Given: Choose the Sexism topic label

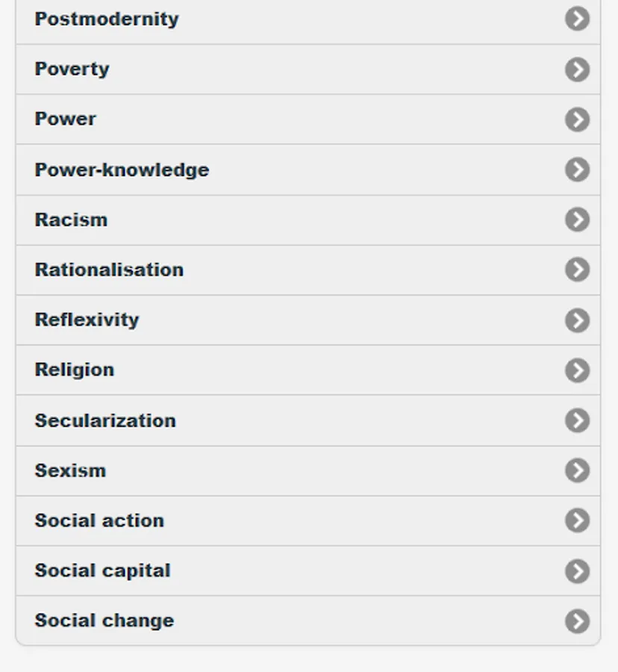Looking at the screenshot, I should [70, 470].
